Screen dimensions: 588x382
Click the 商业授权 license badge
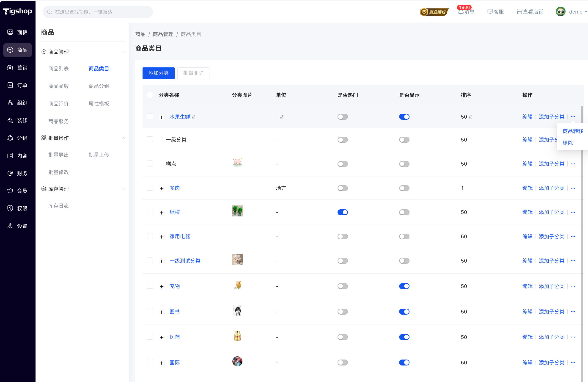pos(434,12)
